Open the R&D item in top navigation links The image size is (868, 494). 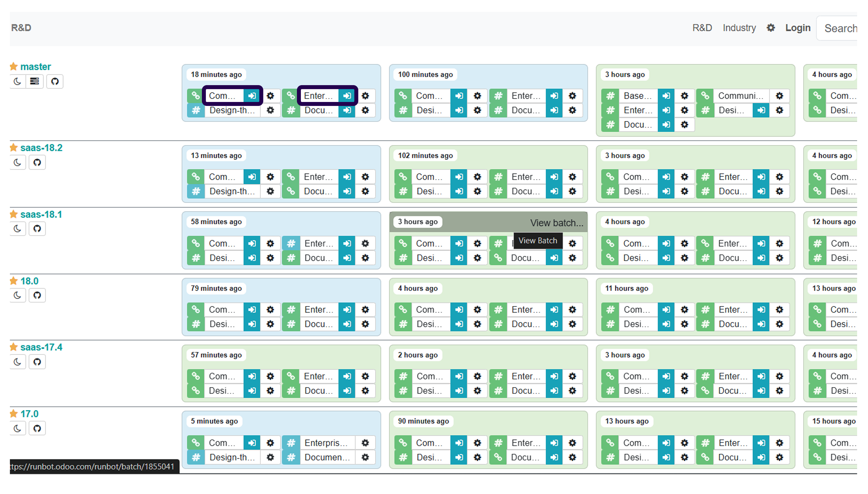[702, 28]
